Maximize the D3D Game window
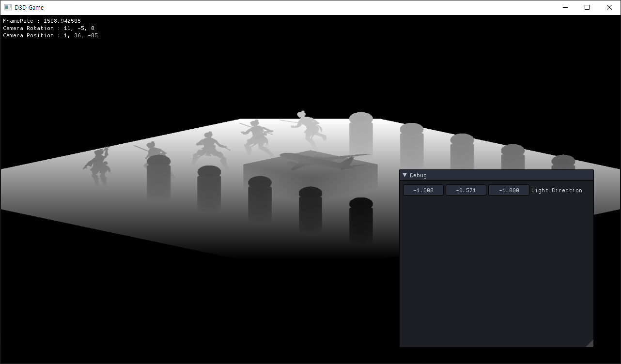 coord(587,7)
